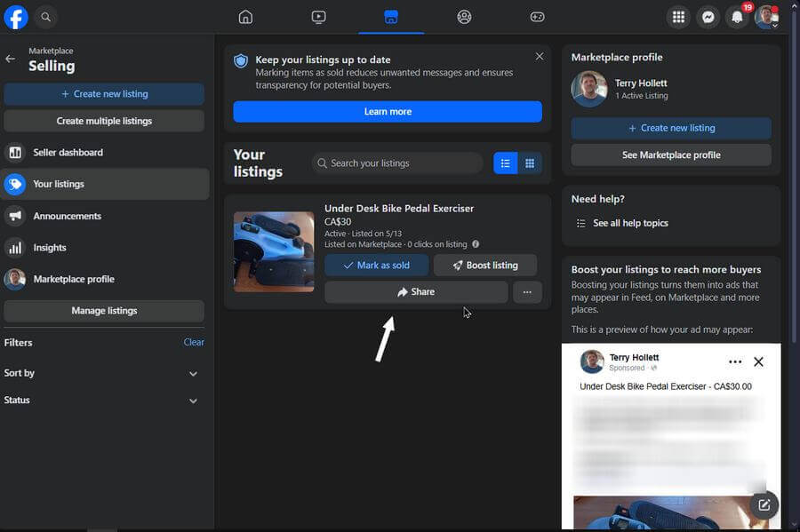Open the listing more options ellipsis
This screenshot has width=800, height=532.
(x=527, y=292)
